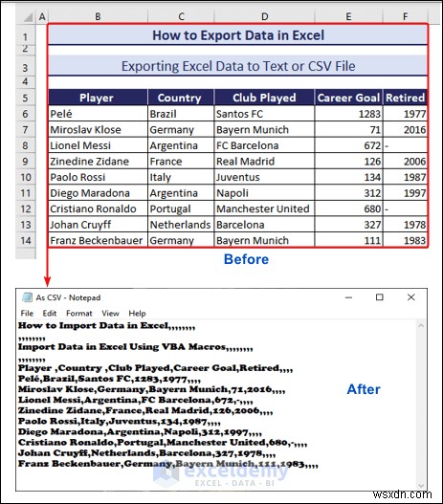Select row 14 header
The width and height of the screenshot is (443, 504).
pyautogui.click(x=26, y=240)
